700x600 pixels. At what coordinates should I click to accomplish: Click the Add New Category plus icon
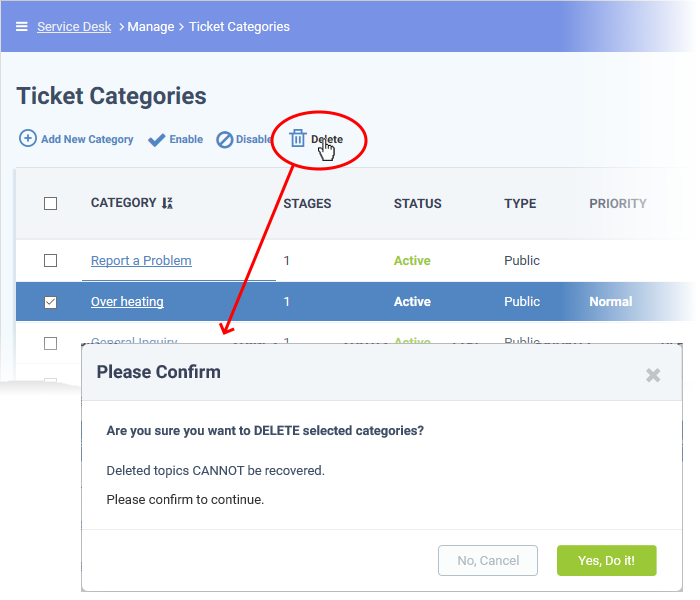pos(28,138)
